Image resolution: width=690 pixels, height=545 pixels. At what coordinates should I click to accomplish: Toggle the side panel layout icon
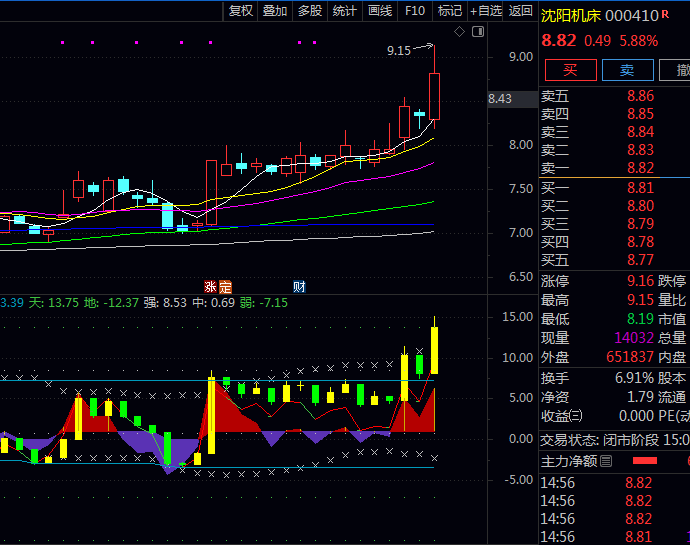(476, 32)
